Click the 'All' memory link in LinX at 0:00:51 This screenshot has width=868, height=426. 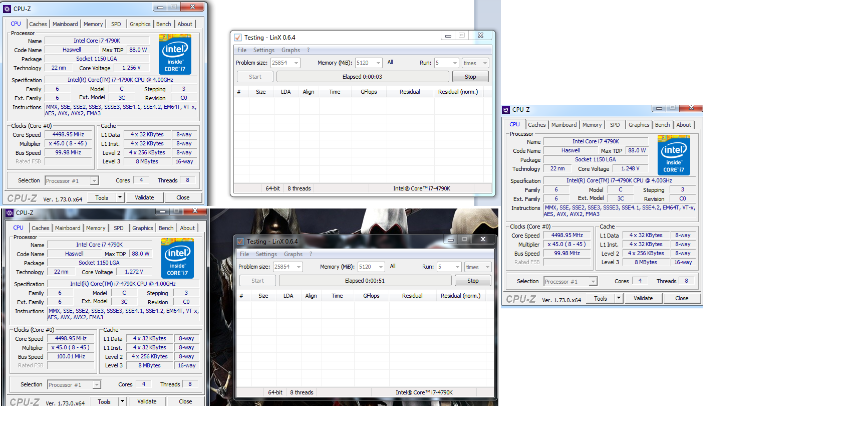(393, 267)
